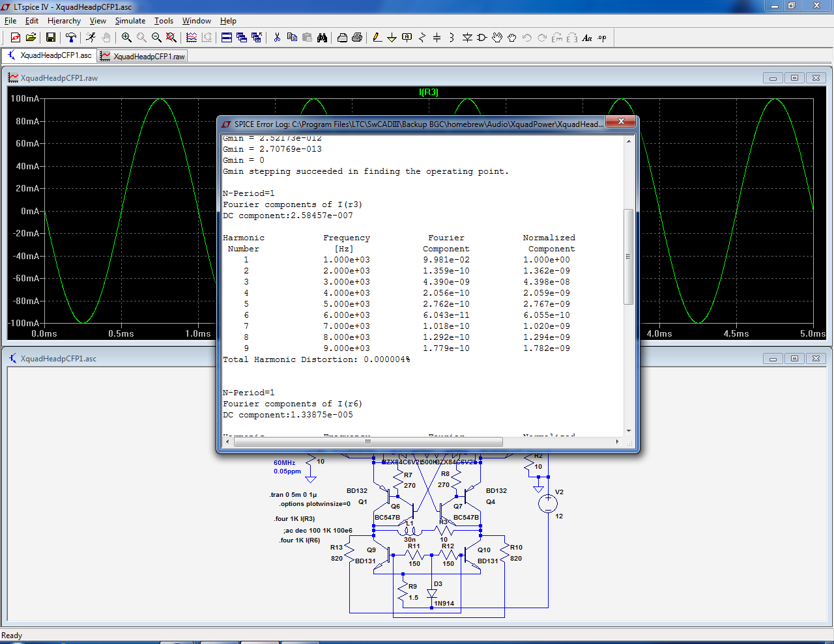
Task: Save the schematic with floppy icon
Action: 50,38
